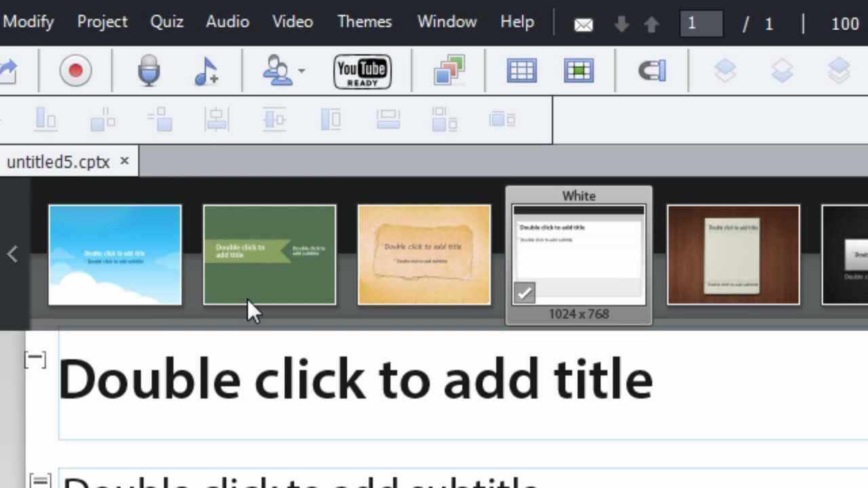The image size is (868, 488).
Task: Collapse the subtitle placeholder minus box
Action: [x=41, y=482]
